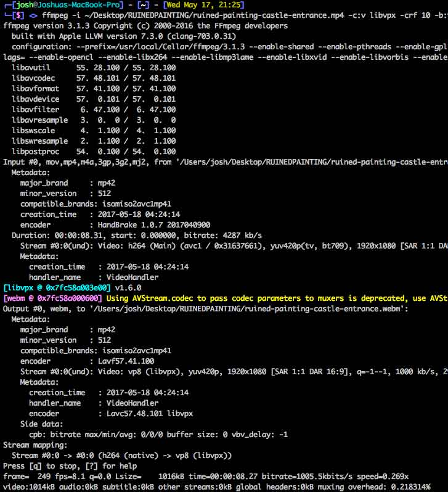Screen dimensions: 448x492
Task: Click the 'video:1014kB audio:0kB' summary line
Action: (x=217, y=487)
